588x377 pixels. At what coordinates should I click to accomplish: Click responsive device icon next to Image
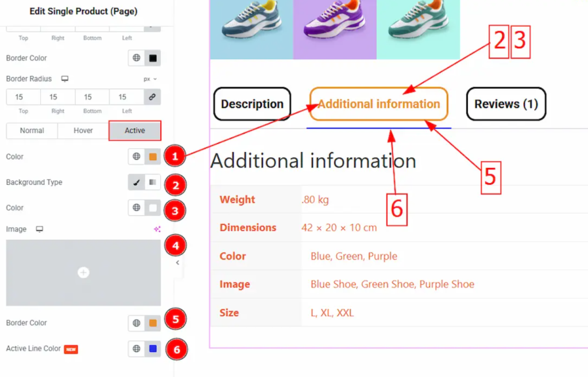[x=40, y=229]
